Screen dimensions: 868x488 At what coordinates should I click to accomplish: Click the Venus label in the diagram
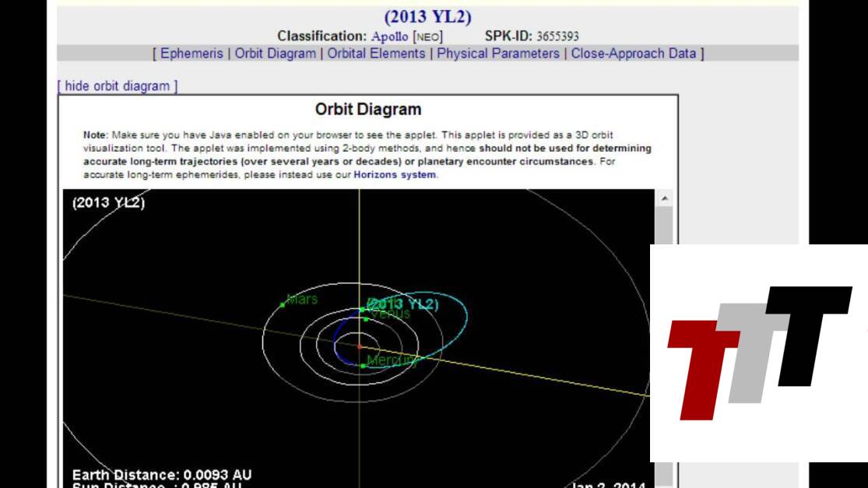point(391,314)
